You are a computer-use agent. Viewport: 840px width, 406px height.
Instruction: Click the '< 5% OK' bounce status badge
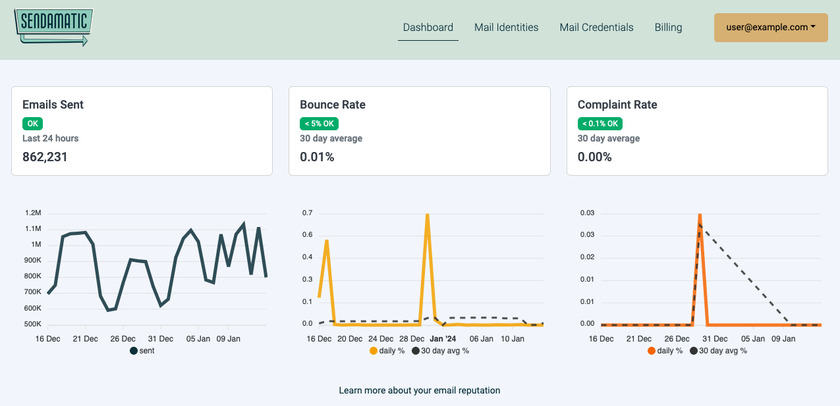[320, 124]
